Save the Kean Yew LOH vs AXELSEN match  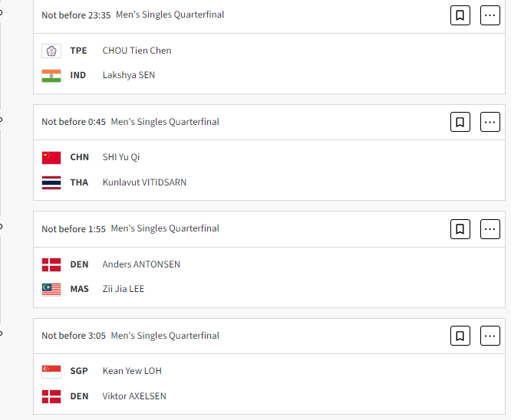pos(460,336)
